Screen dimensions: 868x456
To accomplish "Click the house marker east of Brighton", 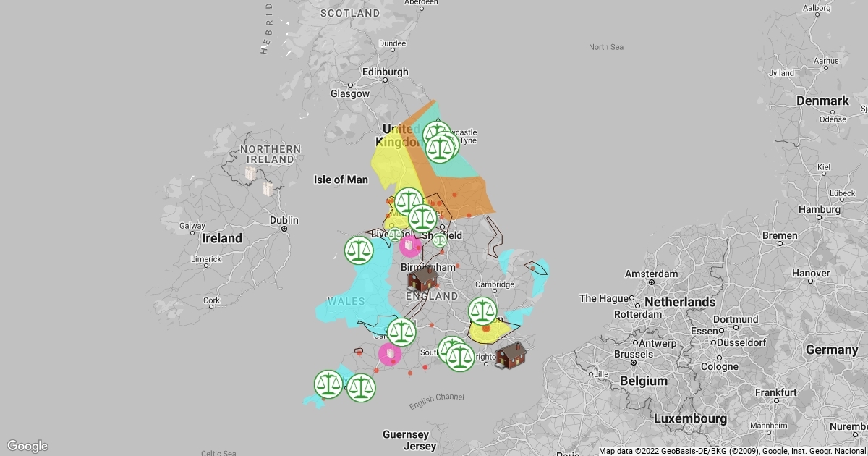I will (x=511, y=355).
